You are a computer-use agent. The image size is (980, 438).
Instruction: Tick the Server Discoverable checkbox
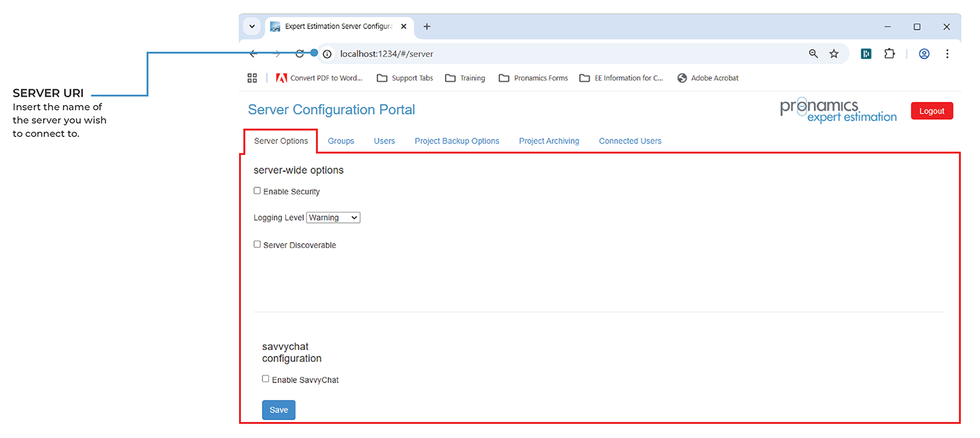[258, 244]
